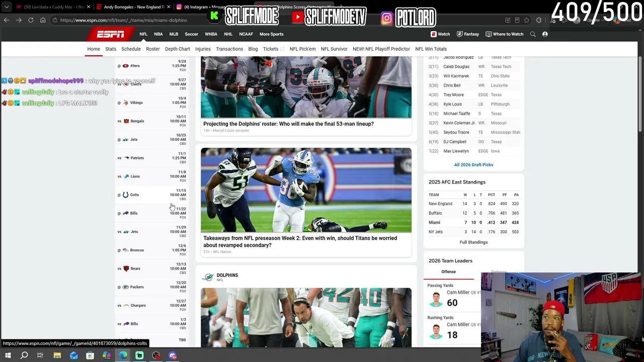Open the Injuries tab
Viewport: 644px width, 362px height.
pos(203,49)
